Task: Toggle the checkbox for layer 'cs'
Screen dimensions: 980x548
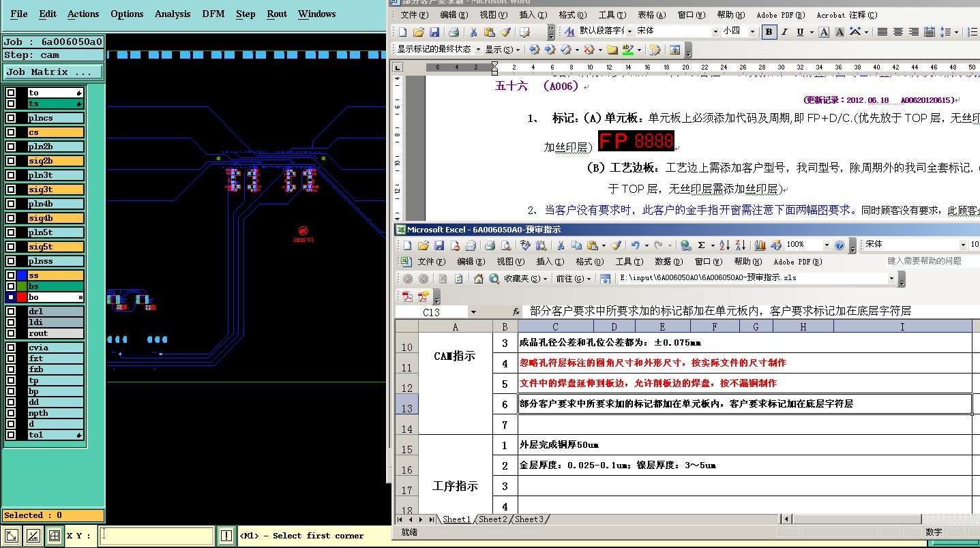Action: (x=11, y=132)
